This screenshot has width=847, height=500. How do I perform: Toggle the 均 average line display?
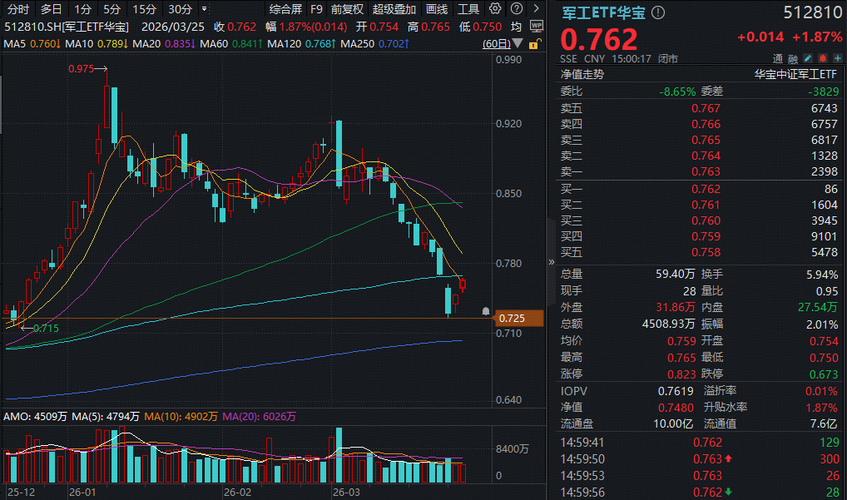pyautogui.click(x=516, y=26)
